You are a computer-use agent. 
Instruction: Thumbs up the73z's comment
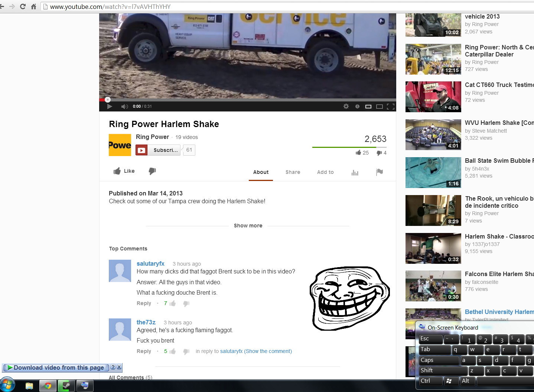click(173, 351)
